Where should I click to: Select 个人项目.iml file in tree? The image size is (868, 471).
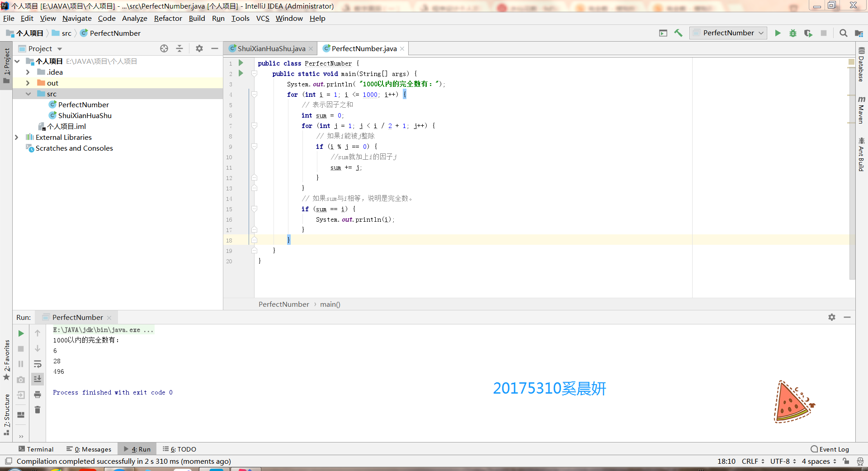click(x=62, y=126)
